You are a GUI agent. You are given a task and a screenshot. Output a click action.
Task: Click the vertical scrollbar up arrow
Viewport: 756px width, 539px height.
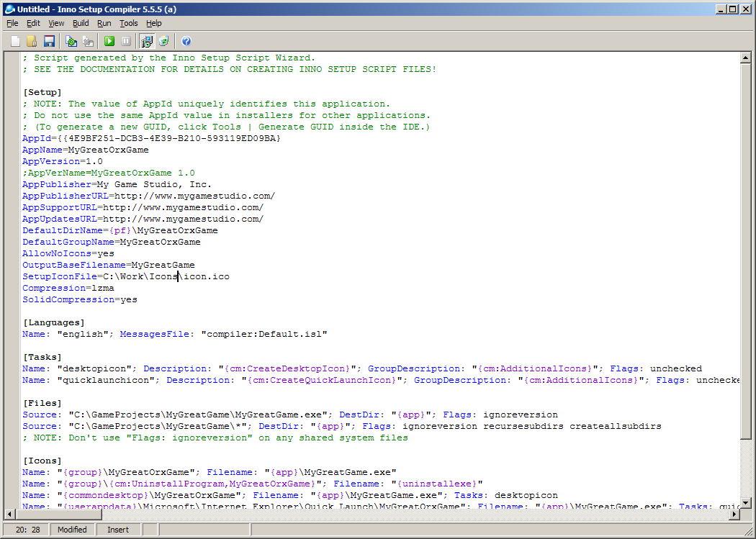point(745,58)
